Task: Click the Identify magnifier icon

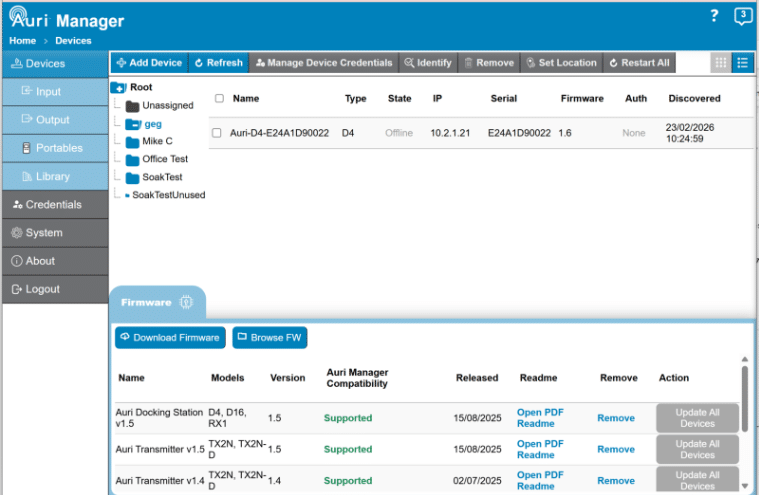Action: point(410,63)
